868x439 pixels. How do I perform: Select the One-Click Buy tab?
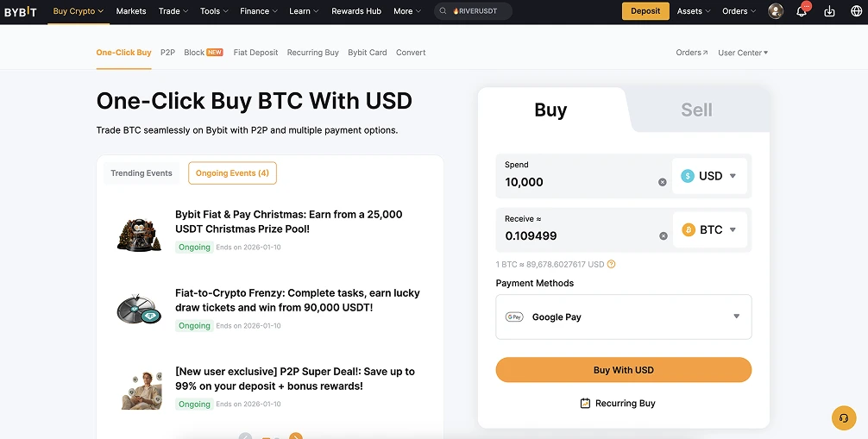tap(123, 53)
